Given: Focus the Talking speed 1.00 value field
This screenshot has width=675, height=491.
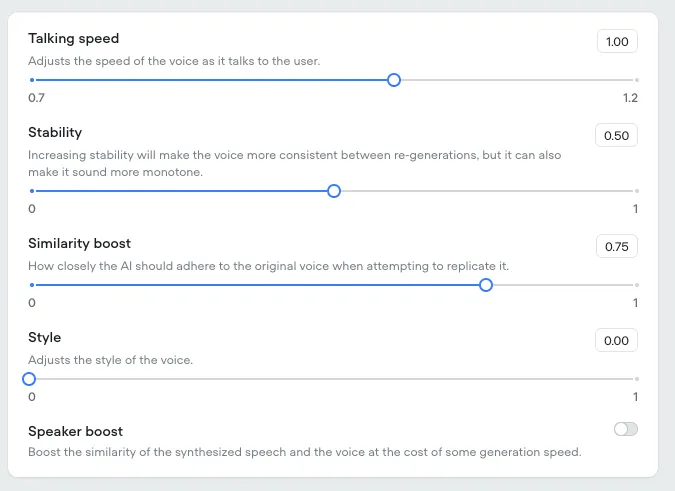Looking at the screenshot, I should 617,41.
